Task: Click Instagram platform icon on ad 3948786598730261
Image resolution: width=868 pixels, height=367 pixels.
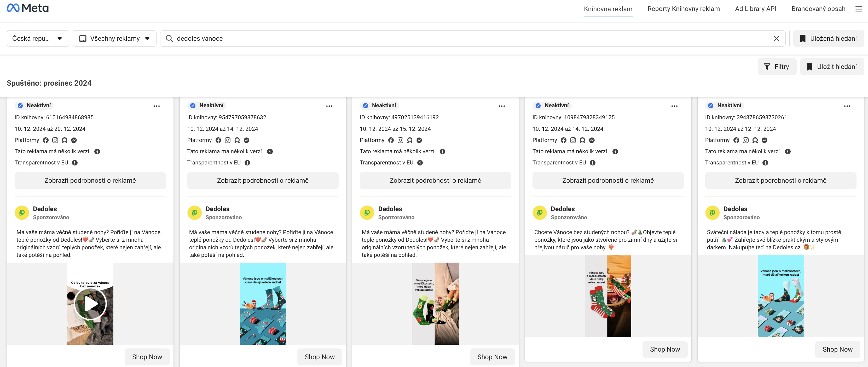Action: [746, 140]
